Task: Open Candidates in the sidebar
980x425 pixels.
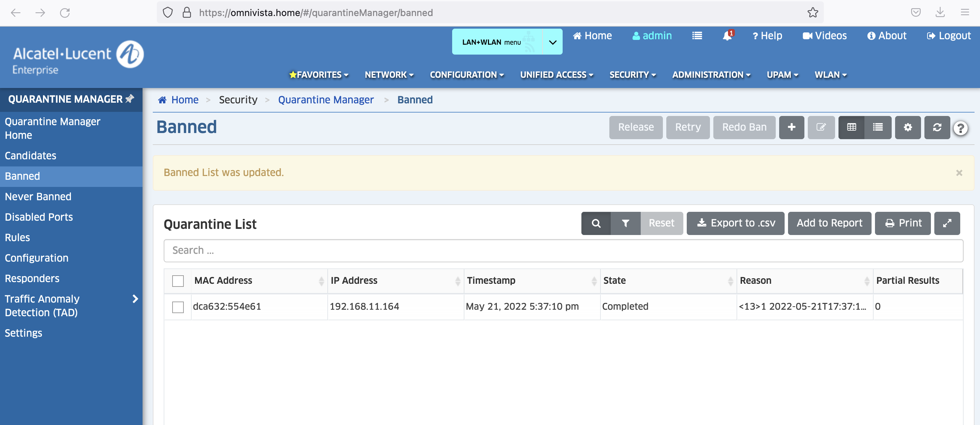Action: click(30, 156)
